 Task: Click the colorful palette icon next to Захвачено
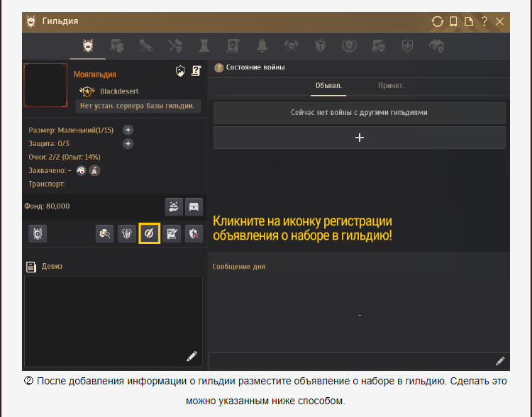click(81, 170)
